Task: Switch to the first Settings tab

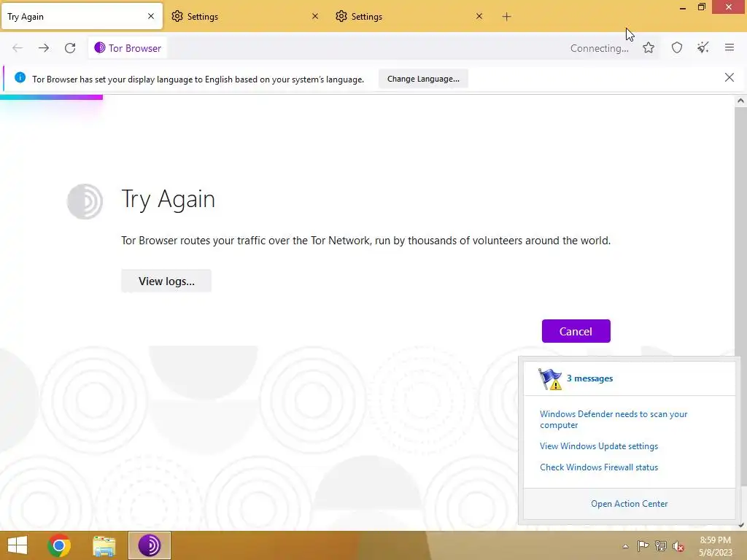Action: point(246,17)
